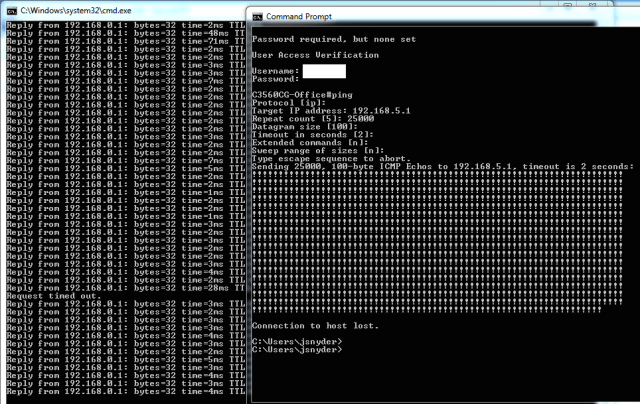Click the reply line showing time=20ms

(x=120, y=288)
